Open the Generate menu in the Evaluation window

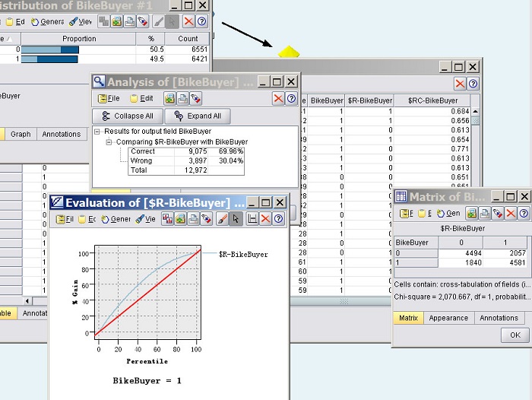pos(116,219)
